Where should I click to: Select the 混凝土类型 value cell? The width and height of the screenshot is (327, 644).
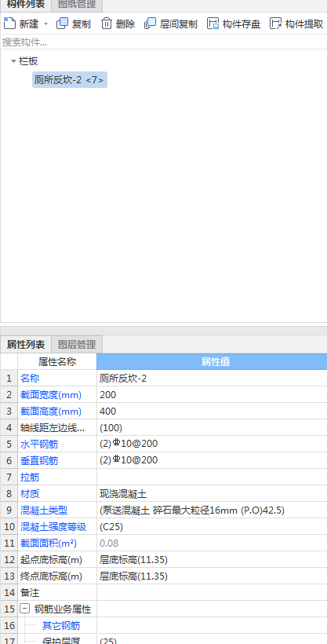click(x=213, y=510)
